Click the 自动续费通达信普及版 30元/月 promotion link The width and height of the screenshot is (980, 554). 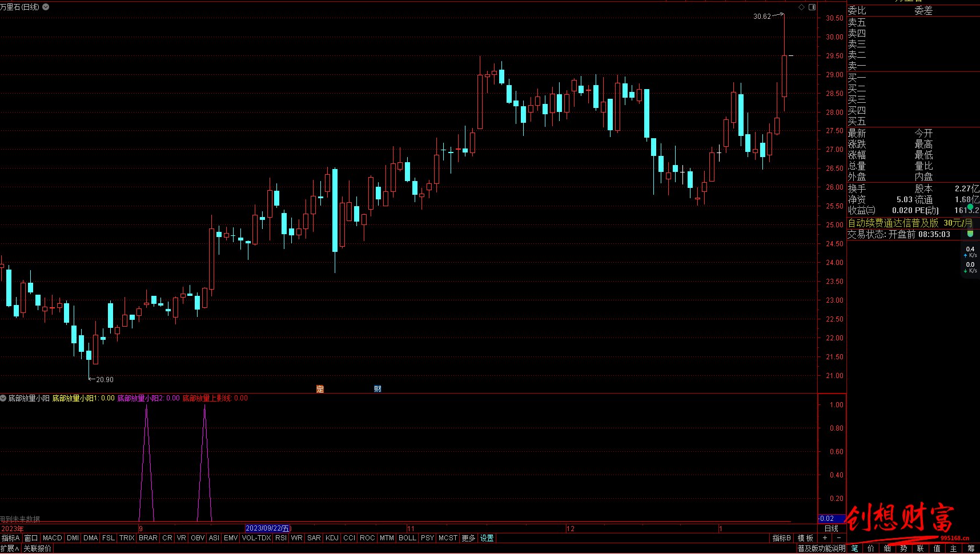(x=910, y=223)
